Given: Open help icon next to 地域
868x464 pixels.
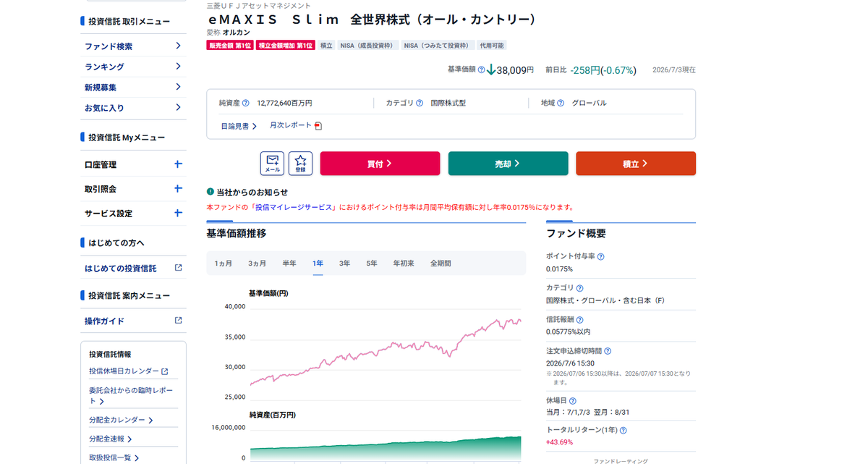Looking at the screenshot, I should pos(561,103).
